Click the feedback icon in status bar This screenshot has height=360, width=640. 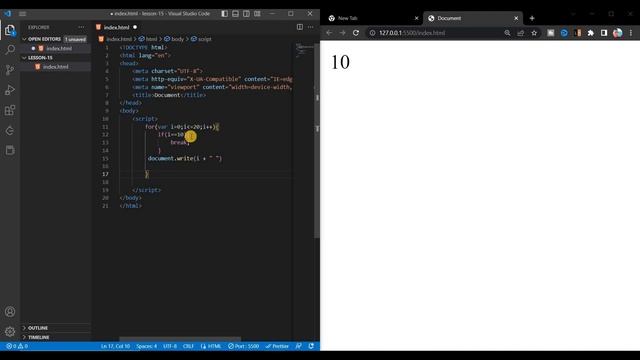click(x=298, y=346)
